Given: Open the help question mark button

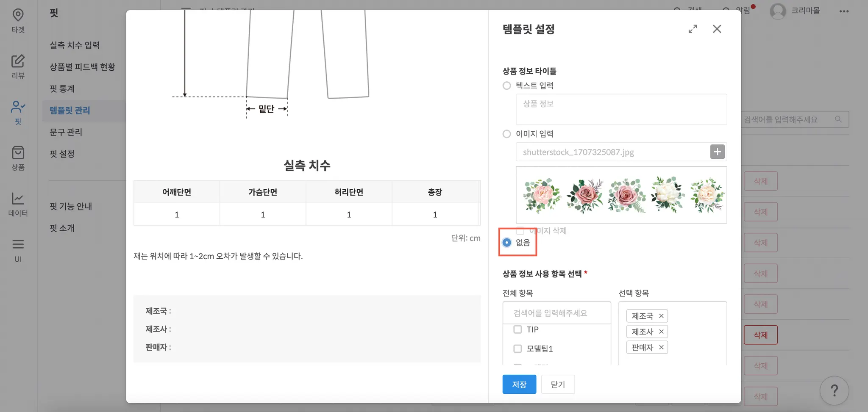Looking at the screenshot, I should (x=834, y=390).
